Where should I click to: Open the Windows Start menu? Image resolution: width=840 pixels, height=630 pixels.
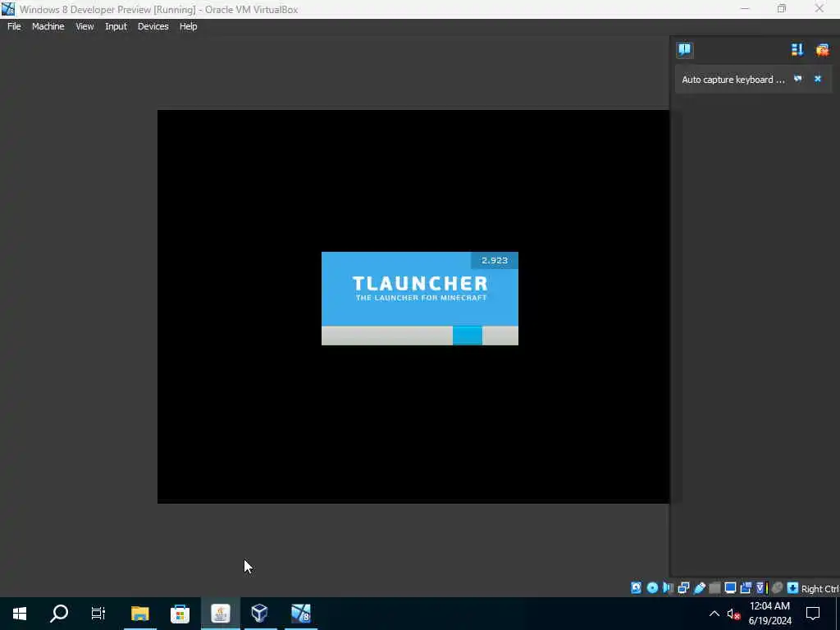pyautogui.click(x=20, y=614)
